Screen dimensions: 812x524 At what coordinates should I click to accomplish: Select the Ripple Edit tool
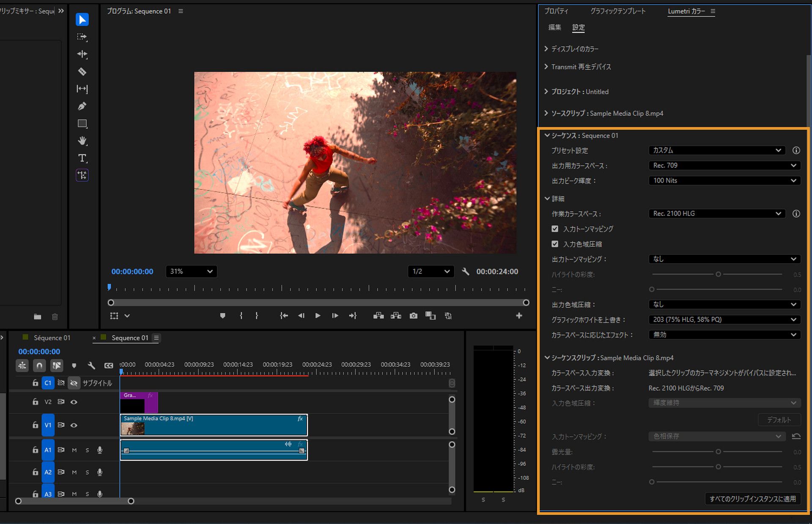[82, 54]
